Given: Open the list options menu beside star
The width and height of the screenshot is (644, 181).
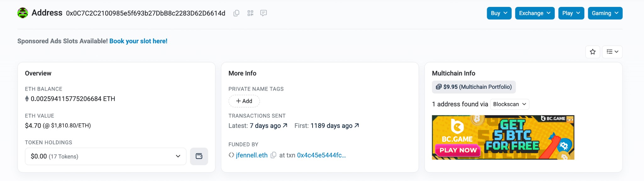Looking at the screenshot, I should 612,52.
